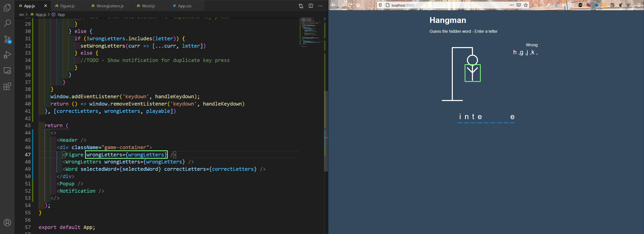Image resolution: width=644 pixels, height=234 pixels.
Task: Click the Notification tag on line 52
Action: [80, 191]
